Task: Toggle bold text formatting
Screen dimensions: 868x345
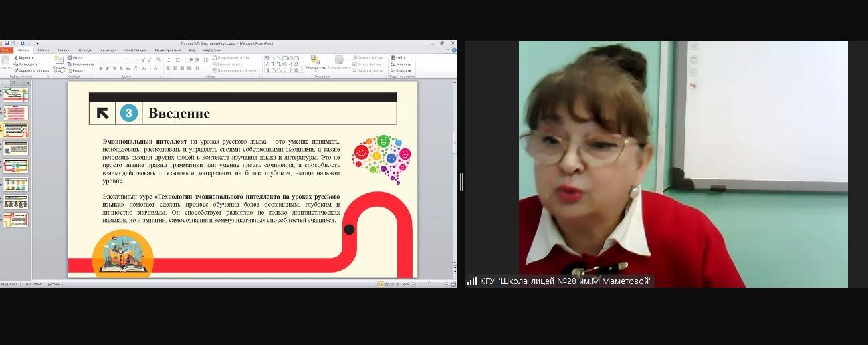Action: (101, 68)
